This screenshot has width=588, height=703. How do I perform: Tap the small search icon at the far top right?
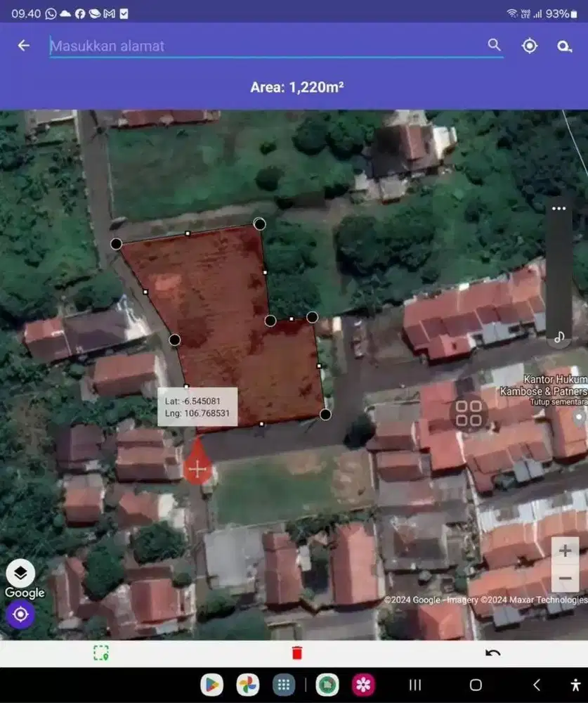[x=564, y=46]
